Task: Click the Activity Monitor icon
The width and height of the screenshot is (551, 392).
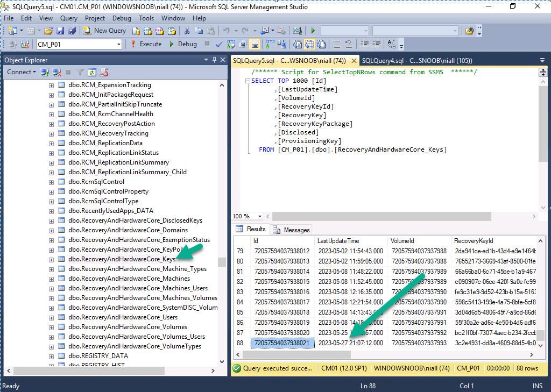Action: [x=297, y=31]
